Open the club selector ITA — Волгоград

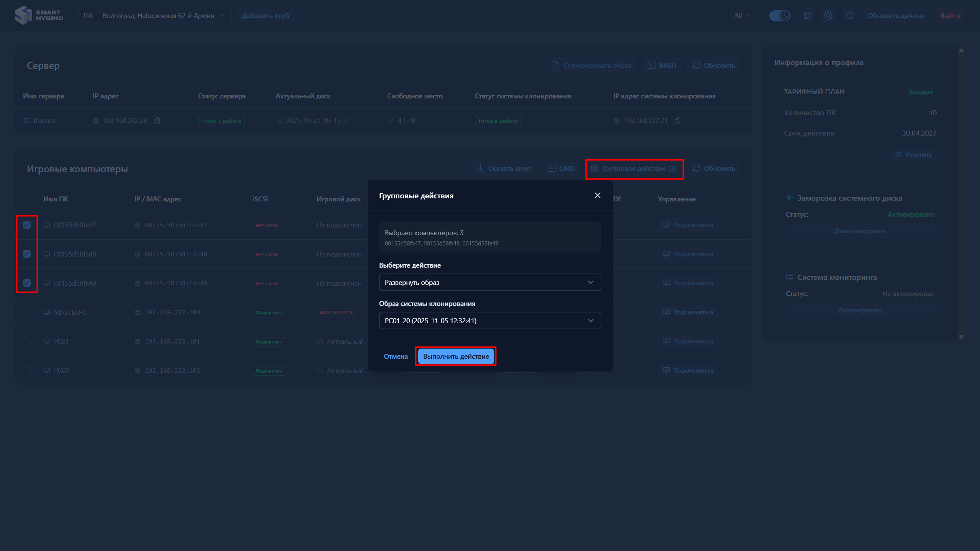coord(154,16)
